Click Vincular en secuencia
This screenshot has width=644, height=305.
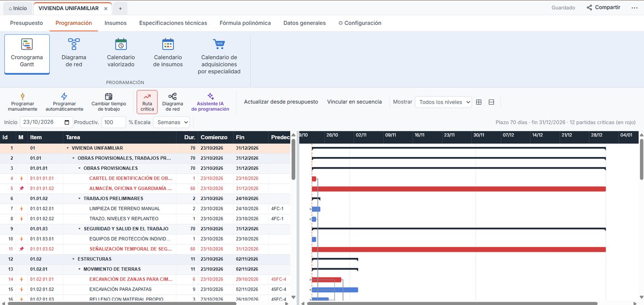coord(354,102)
